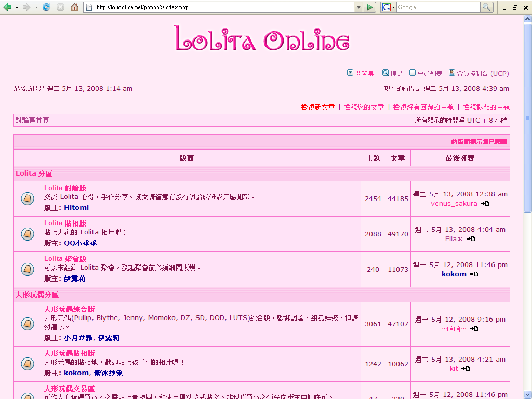Open last poster ~哈哈~ profile

pos(454,329)
